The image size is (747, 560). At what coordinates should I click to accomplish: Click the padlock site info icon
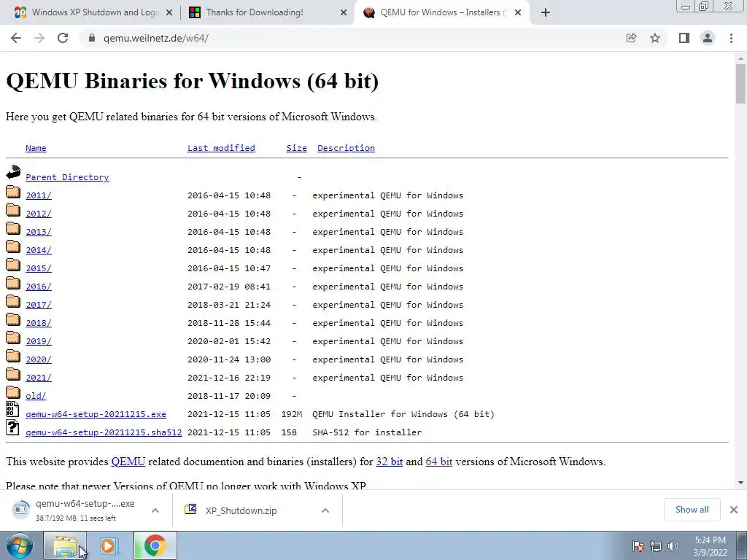pos(92,38)
